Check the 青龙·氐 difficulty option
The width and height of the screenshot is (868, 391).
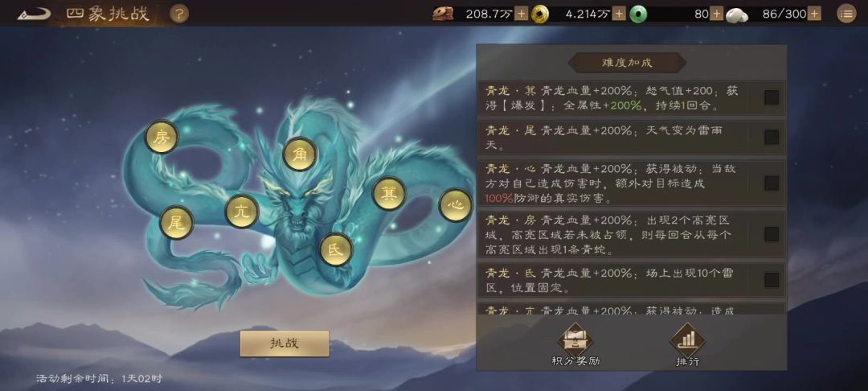coord(771,280)
